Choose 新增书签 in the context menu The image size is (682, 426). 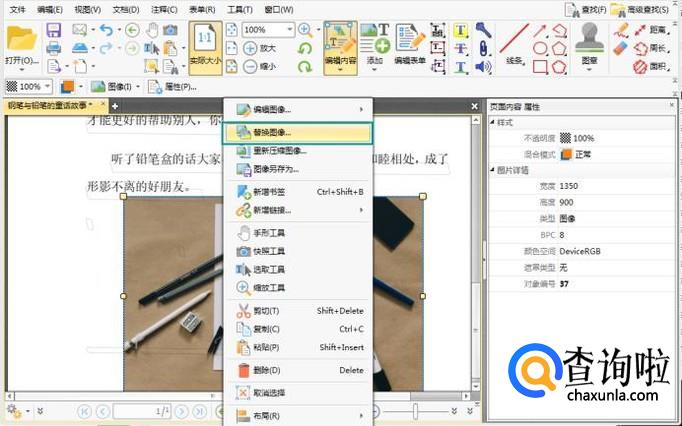(x=298, y=192)
